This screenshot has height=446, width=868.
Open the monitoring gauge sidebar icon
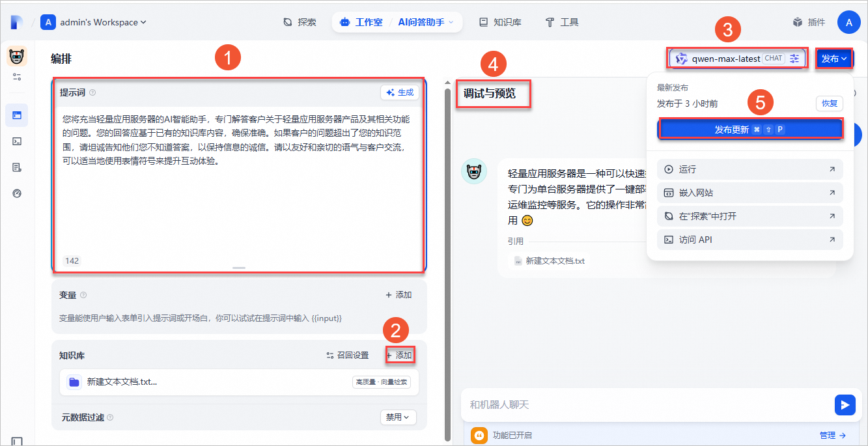[x=17, y=193]
